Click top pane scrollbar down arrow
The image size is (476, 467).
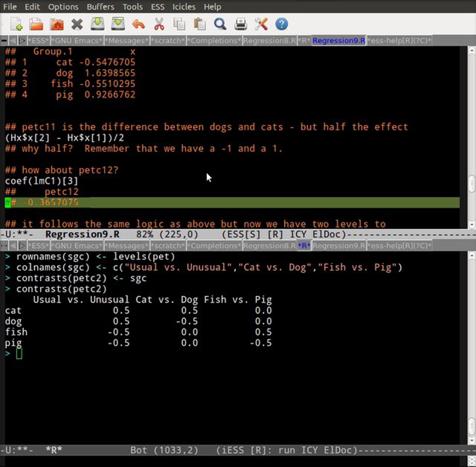[x=471, y=224]
